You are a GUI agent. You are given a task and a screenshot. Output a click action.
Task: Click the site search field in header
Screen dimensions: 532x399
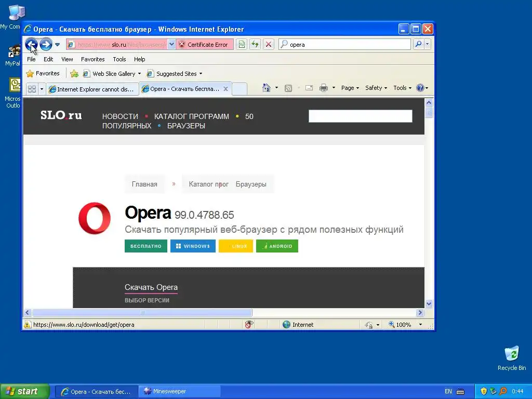[x=361, y=116]
